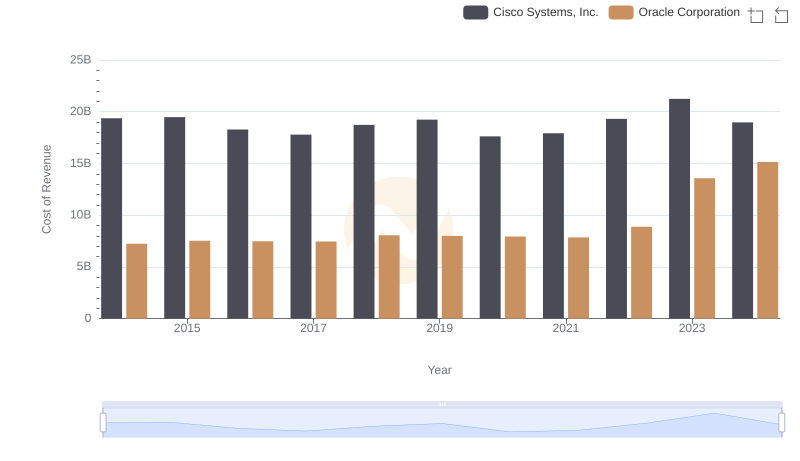This screenshot has width=800, height=461.
Task: Select Cisco bar for year 2017
Action: [301, 226]
